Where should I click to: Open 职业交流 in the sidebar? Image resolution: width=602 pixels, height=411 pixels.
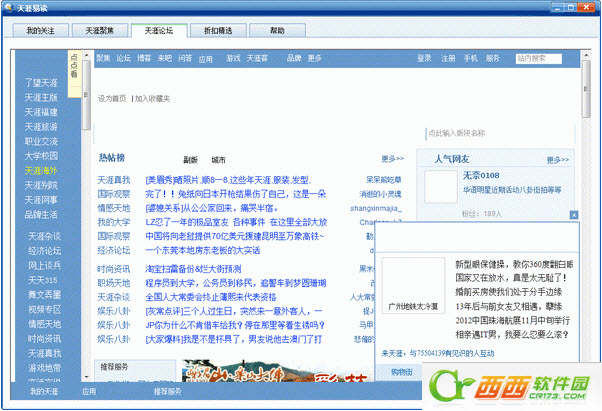click(x=41, y=141)
